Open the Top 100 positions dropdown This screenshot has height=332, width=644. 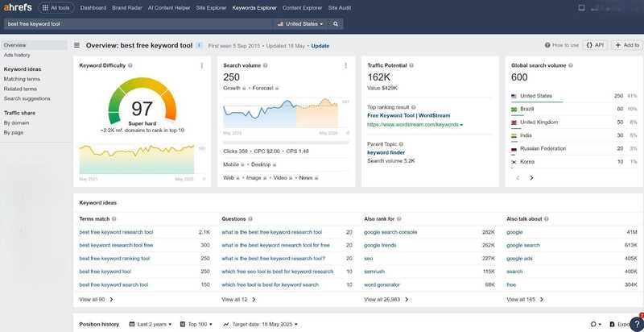[196, 324]
